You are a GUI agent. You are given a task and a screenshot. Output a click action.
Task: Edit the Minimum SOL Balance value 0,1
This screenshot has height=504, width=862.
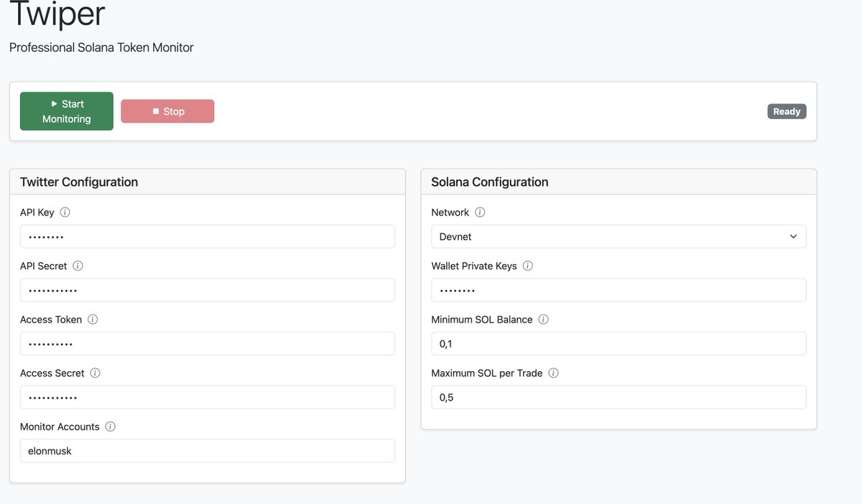click(x=618, y=344)
